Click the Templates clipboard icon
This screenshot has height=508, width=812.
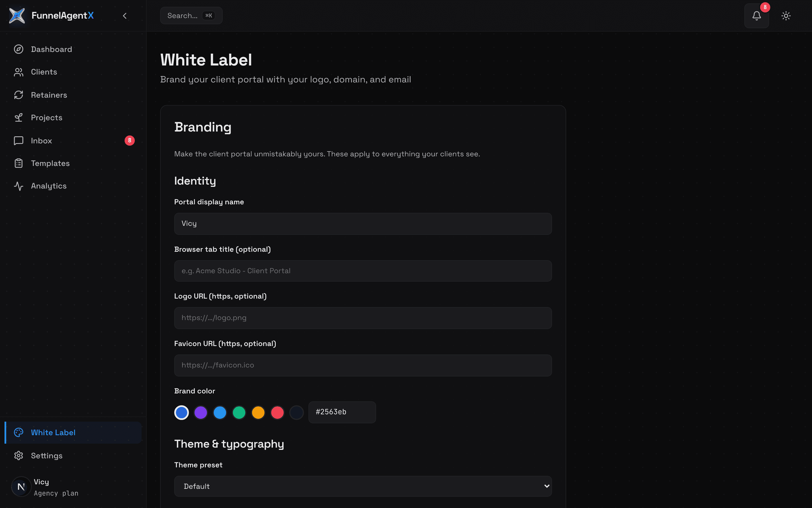pos(18,163)
